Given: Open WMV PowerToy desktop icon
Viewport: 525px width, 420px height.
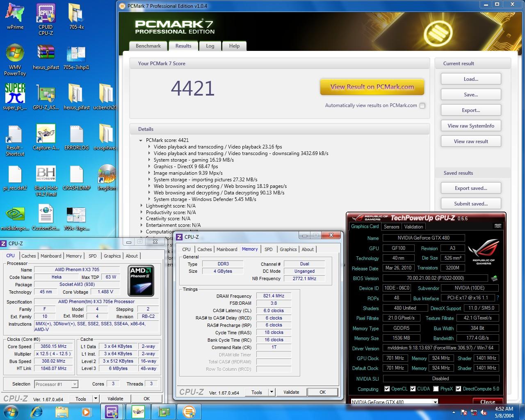Looking at the screenshot, I should 15,60.
